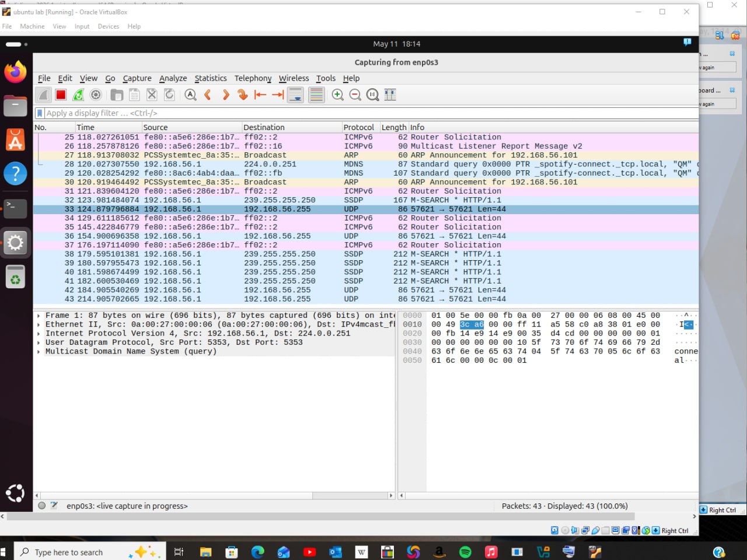
Task: Toggle packet list colorization
Action: [316, 94]
